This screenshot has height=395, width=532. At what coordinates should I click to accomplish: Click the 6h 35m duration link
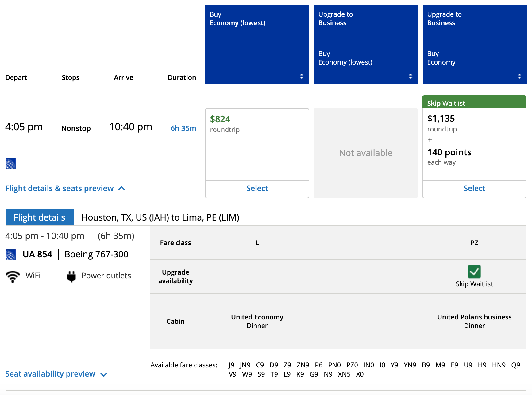click(x=183, y=128)
